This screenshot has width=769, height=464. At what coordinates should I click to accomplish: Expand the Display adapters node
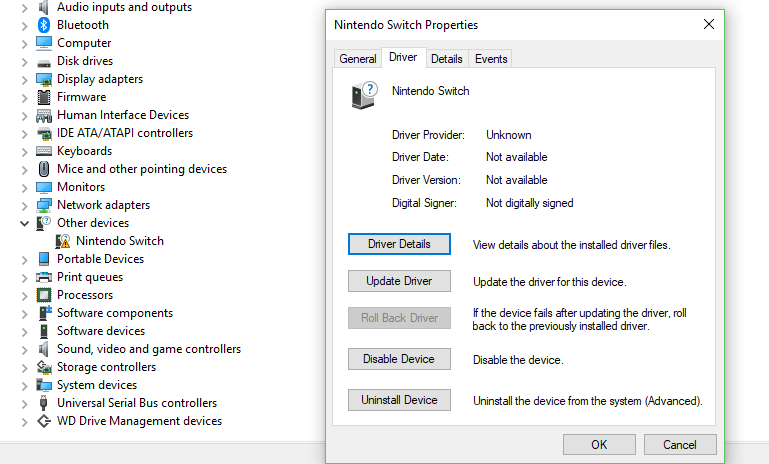click(25, 80)
